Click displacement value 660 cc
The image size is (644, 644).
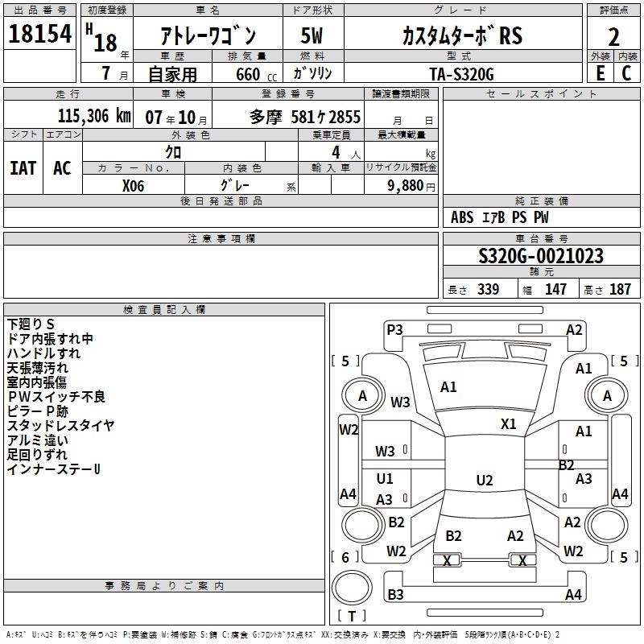coord(256,75)
